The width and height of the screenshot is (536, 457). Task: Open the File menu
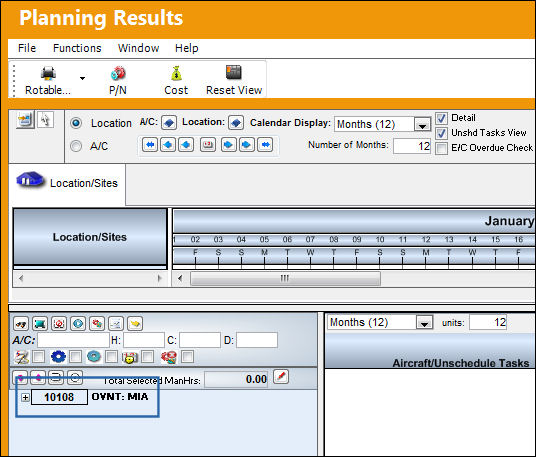(x=27, y=48)
